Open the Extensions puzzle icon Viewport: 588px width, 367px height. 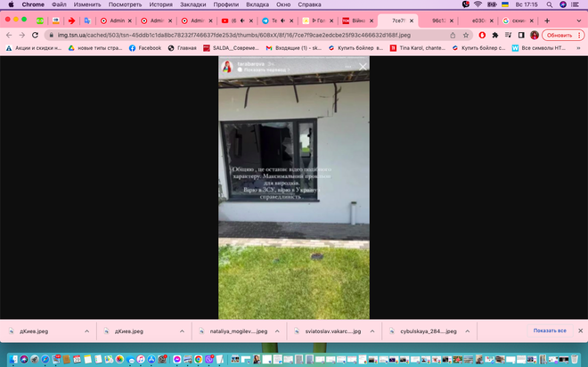pyautogui.click(x=496, y=35)
